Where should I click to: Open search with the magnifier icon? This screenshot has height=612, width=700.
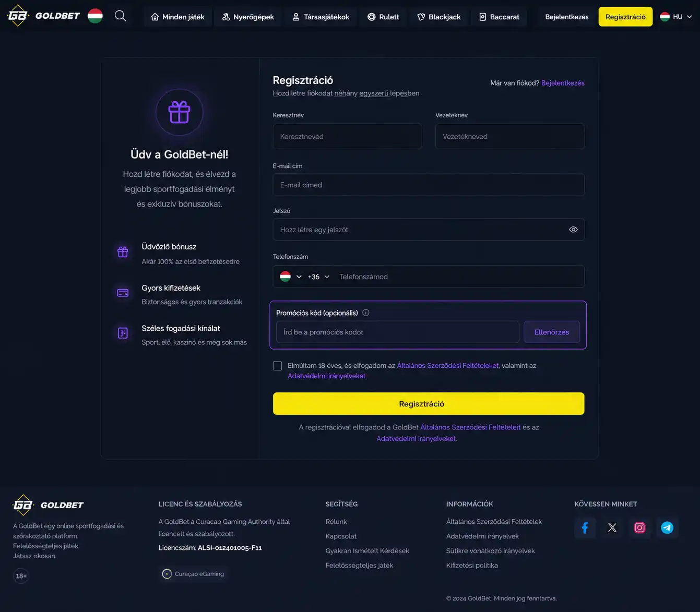tap(121, 16)
